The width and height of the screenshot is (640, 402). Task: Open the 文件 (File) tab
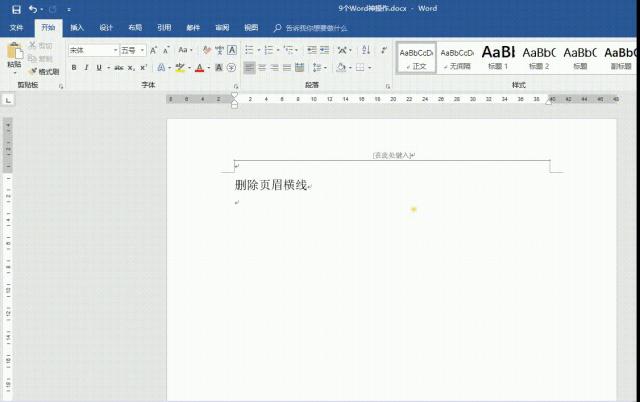coord(16,28)
